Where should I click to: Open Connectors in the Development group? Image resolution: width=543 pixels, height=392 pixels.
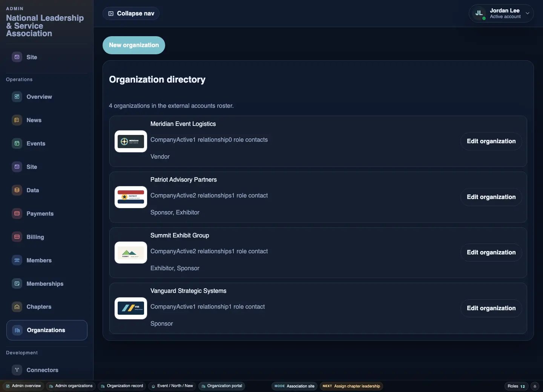click(x=47, y=370)
